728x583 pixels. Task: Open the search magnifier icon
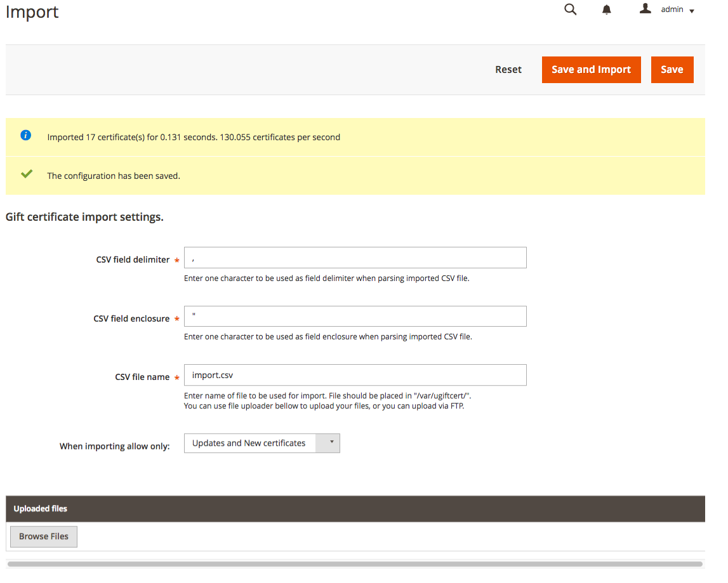570,10
